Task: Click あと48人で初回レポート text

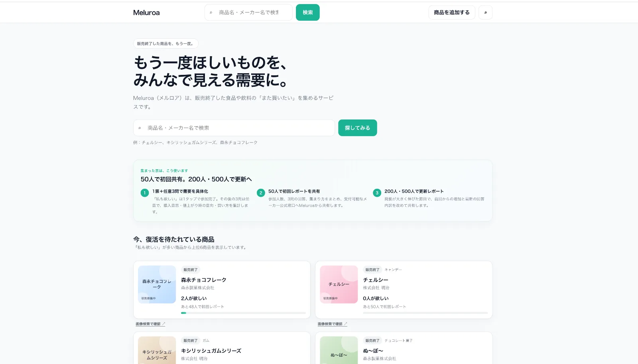Action: (x=203, y=307)
